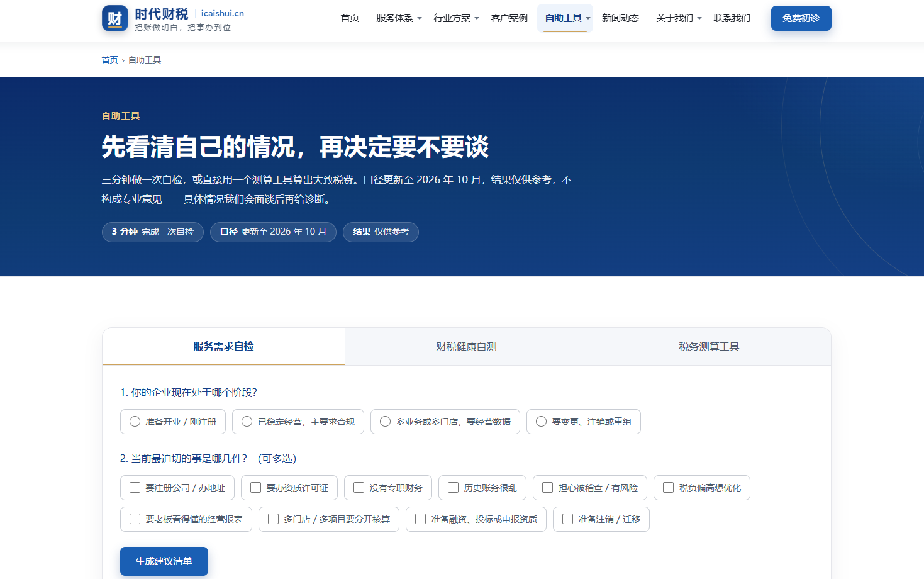Image resolution: width=924 pixels, height=579 pixels.
Task: Switch to the 税务测算工具 tab
Action: coord(709,347)
